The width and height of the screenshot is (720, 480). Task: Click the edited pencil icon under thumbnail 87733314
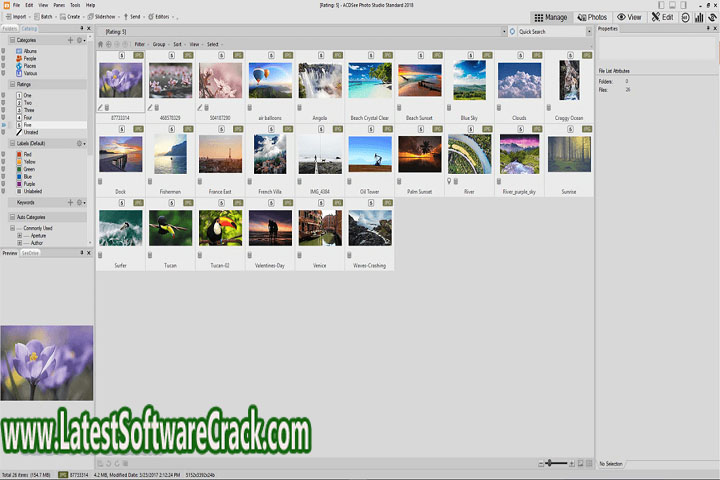point(101,106)
